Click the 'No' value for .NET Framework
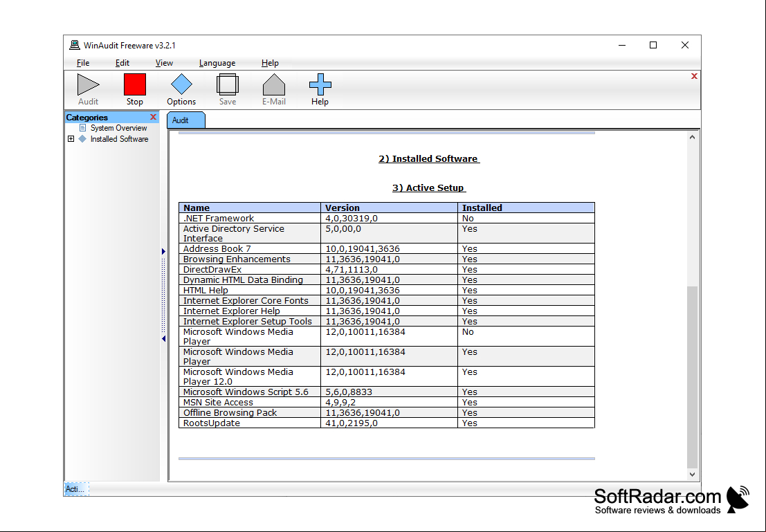 [x=468, y=219]
